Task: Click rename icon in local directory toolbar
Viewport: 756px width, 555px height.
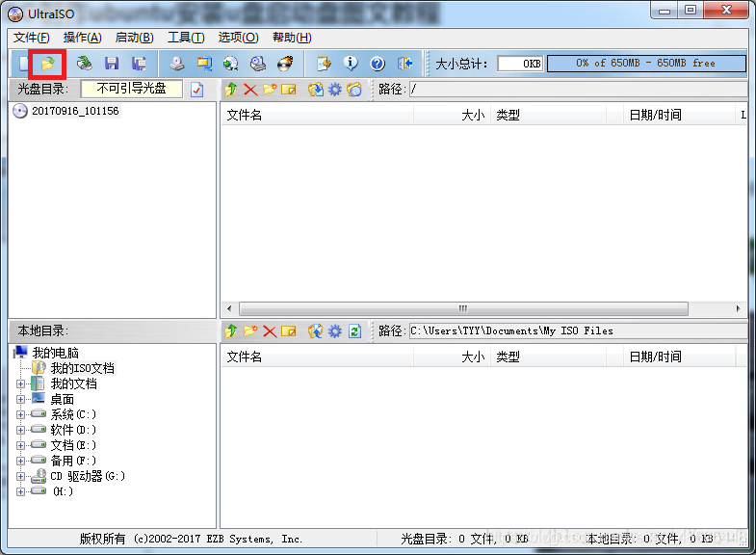Action: [288, 331]
